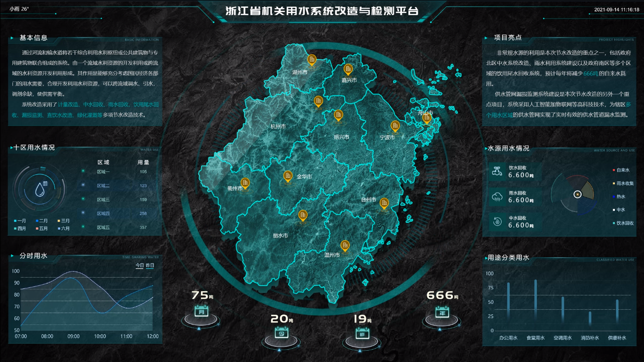The height and width of the screenshot is (362, 644).
Task: Click the center dot of the pie chart
Action: (576, 194)
